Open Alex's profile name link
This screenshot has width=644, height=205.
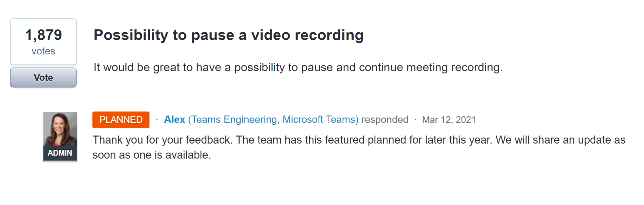click(x=174, y=120)
